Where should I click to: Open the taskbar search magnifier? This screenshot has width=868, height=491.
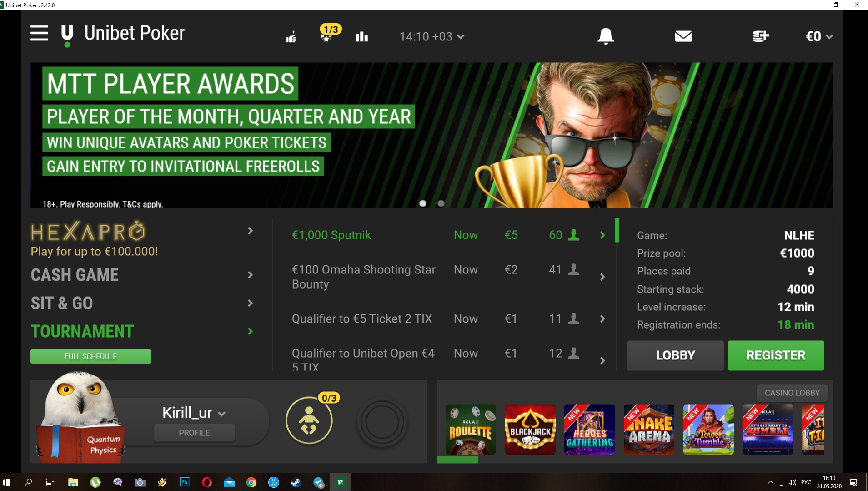(x=28, y=482)
